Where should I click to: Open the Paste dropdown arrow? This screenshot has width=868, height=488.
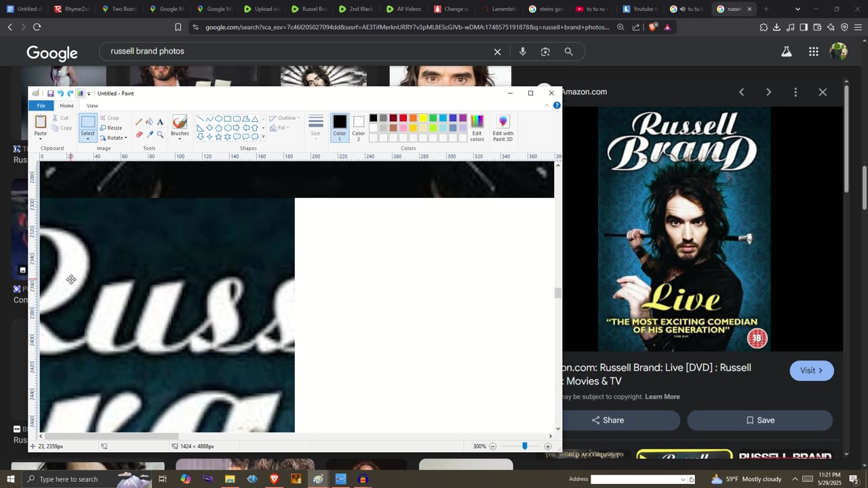pyautogui.click(x=41, y=139)
